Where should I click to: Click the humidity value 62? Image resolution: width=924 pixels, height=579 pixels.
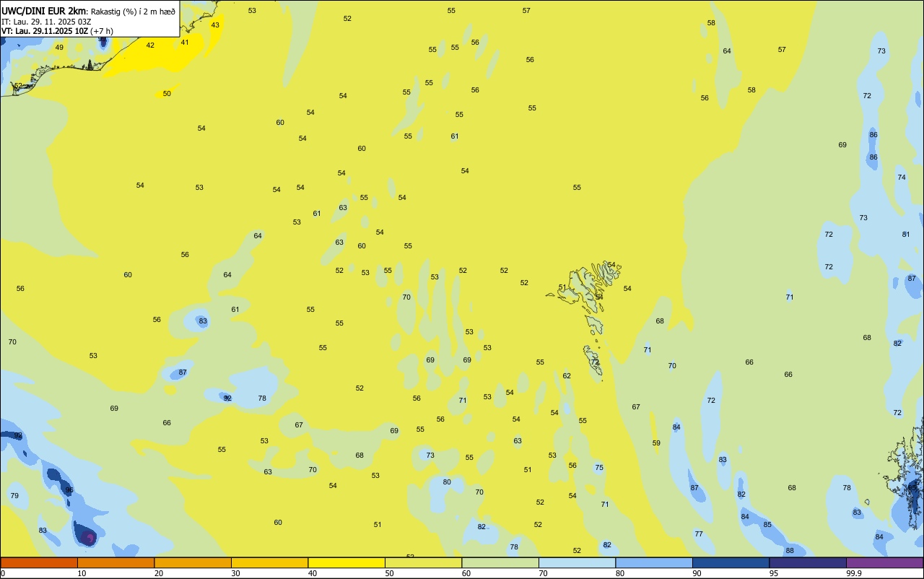tap(567, 375)
